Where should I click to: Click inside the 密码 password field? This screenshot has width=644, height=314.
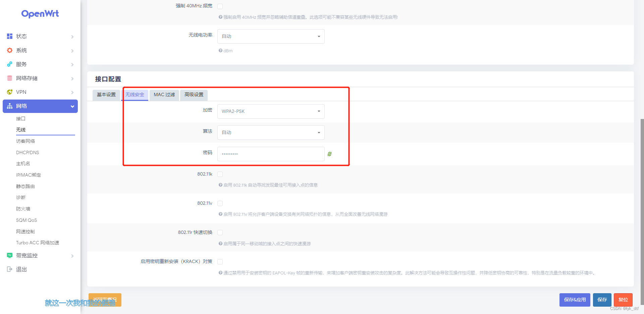[270, 154]
